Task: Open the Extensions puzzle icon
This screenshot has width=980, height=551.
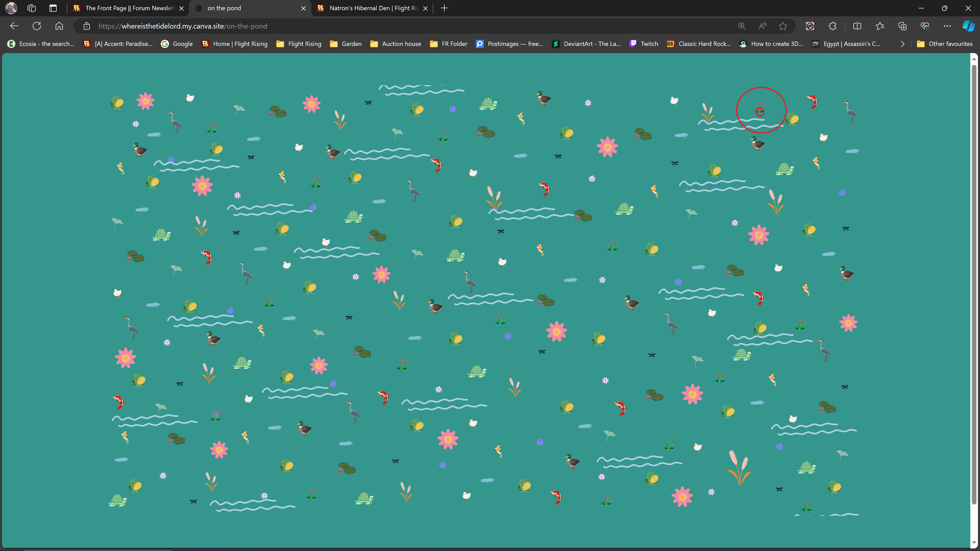Action: (x=832, y=26)
